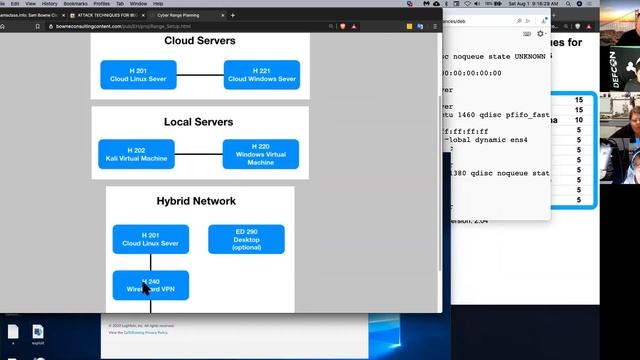Open the blank document file on the desktop
This screenshot has height=360, width=640.
tap(13, 334)
